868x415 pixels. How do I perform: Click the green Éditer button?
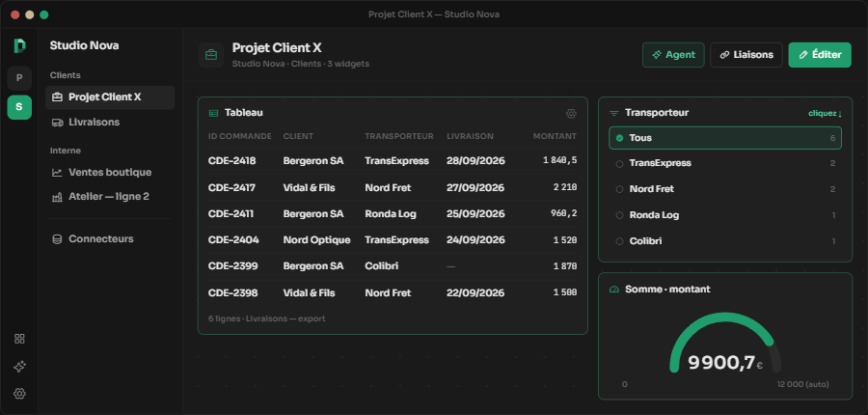point(820,55)
